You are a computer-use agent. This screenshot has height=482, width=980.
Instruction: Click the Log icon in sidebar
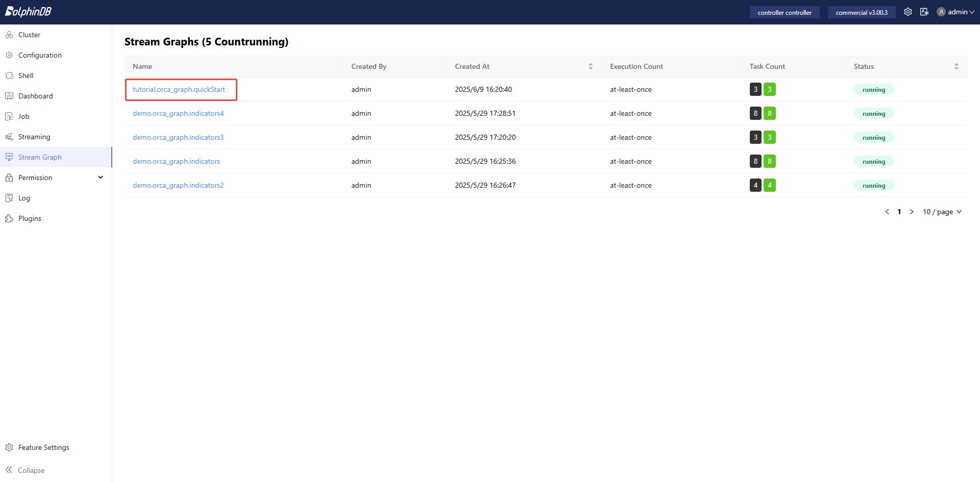click(9, 198)
